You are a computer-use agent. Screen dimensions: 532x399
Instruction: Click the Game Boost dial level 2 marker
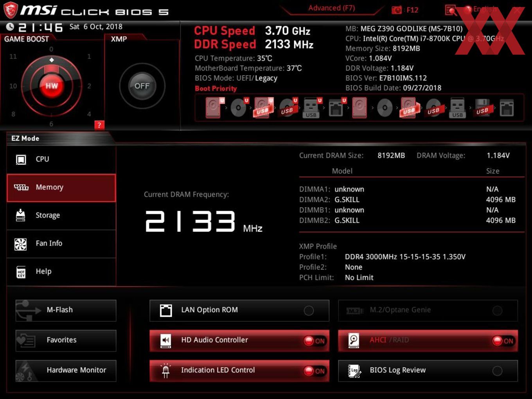tap(89, 86)
